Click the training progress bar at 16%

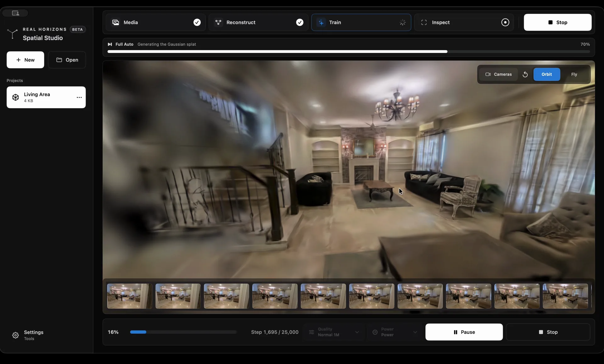coord(183,332)
